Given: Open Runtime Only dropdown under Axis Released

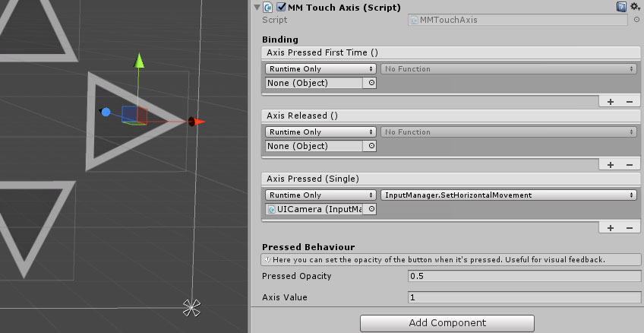Looking at the screenshot, I should [x=320, y=132].
